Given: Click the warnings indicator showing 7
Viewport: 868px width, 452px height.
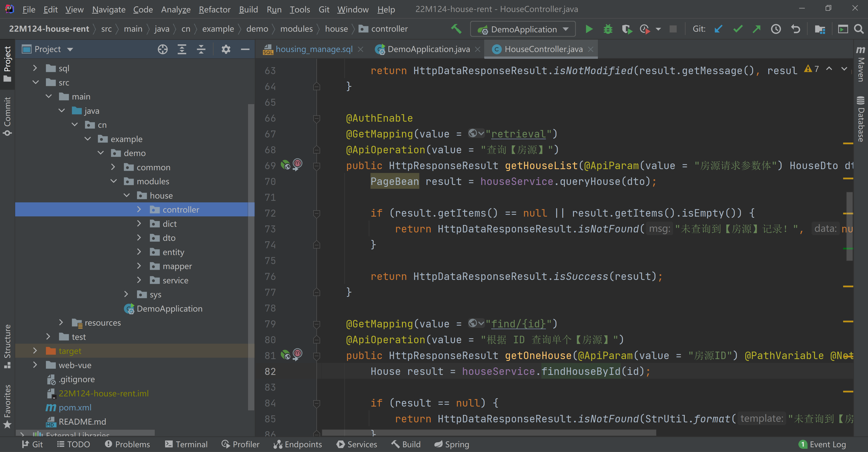Looking at the screenshot, I should [811, 69].
